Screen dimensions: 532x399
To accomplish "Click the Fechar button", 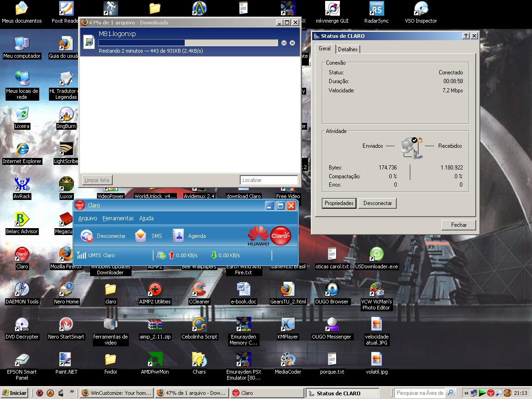I will 459,225.
